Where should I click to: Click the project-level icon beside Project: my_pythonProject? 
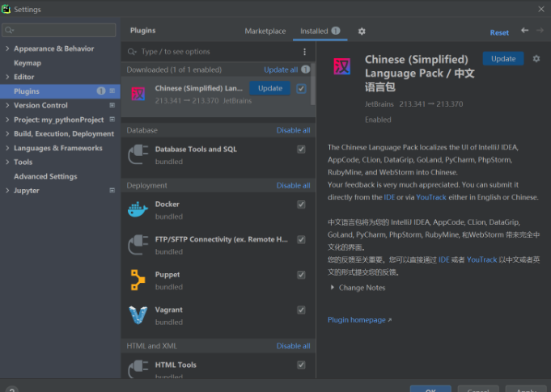click(x=112, y=120)
